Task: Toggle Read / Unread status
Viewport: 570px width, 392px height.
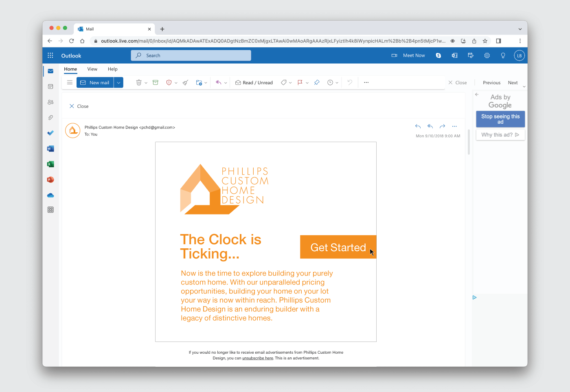Action: pyautogui.click(x=254, y=83)
